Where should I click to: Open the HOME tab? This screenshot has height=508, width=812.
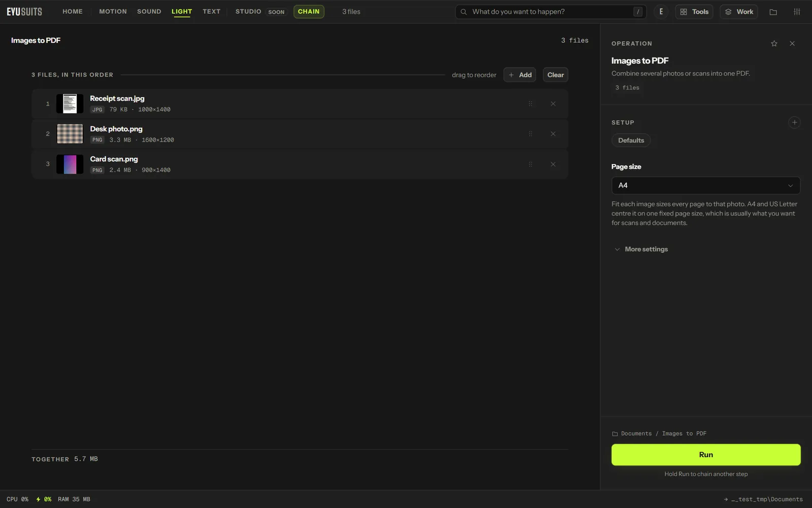73,12
